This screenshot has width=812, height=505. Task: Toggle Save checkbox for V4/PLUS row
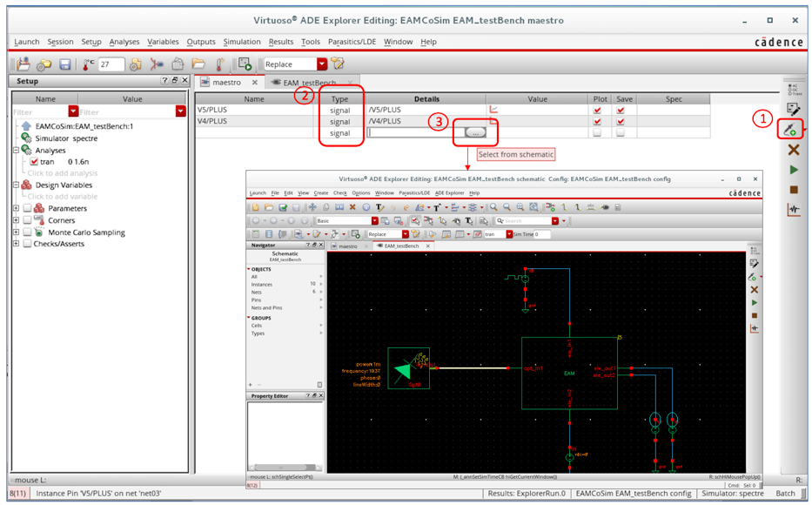click(x=621, y=121)
